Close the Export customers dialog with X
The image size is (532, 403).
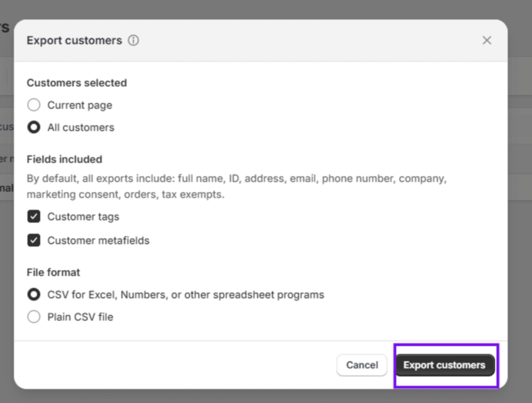coord(487,41)
